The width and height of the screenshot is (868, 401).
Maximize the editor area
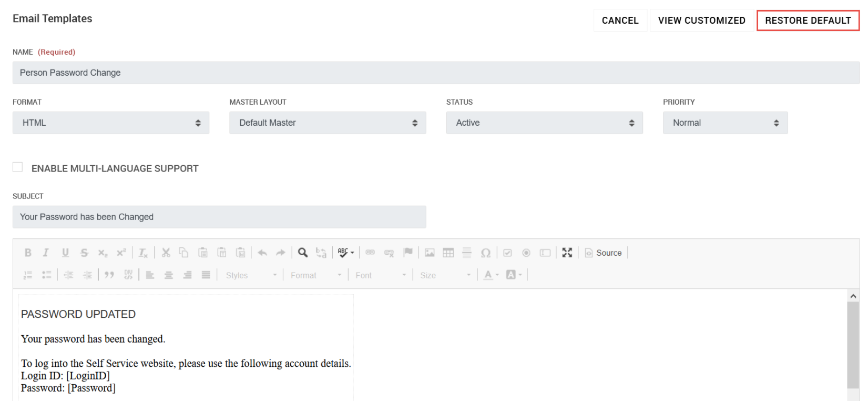[x=567, y=253]
